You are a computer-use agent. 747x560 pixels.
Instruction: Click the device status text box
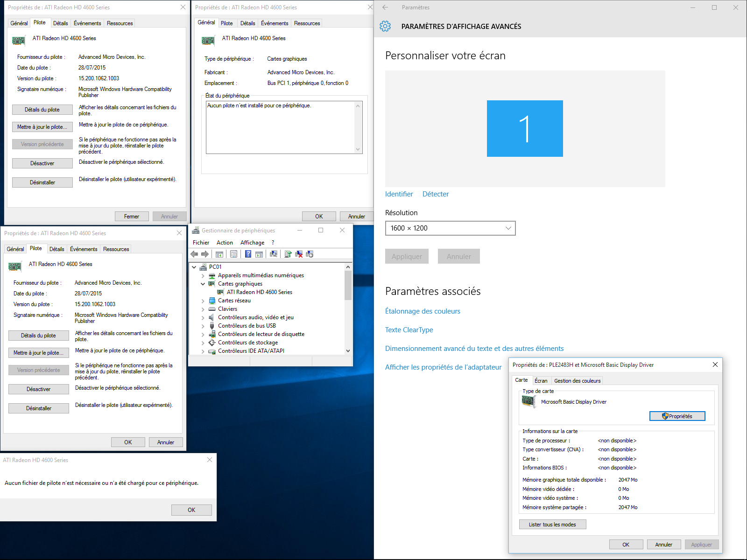coord(284,127)
